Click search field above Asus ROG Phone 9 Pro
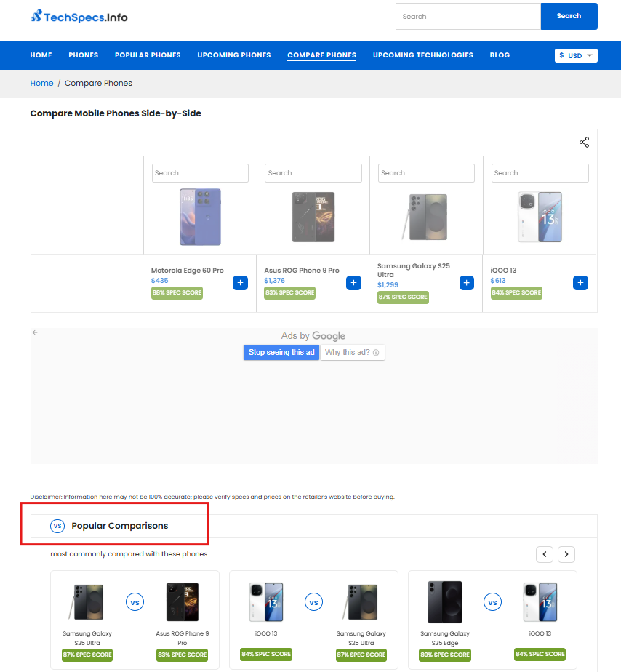The height and width of the screenshot is (672, 621). [313, 173]
